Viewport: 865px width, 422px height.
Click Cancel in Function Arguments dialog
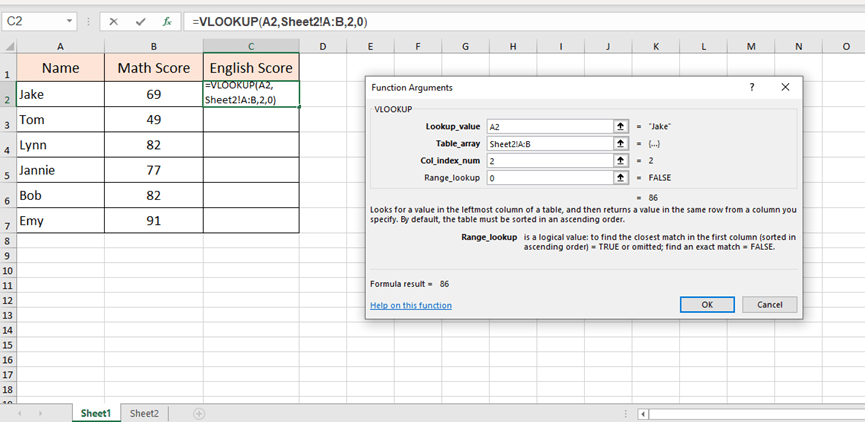click(x=770, y=305)
